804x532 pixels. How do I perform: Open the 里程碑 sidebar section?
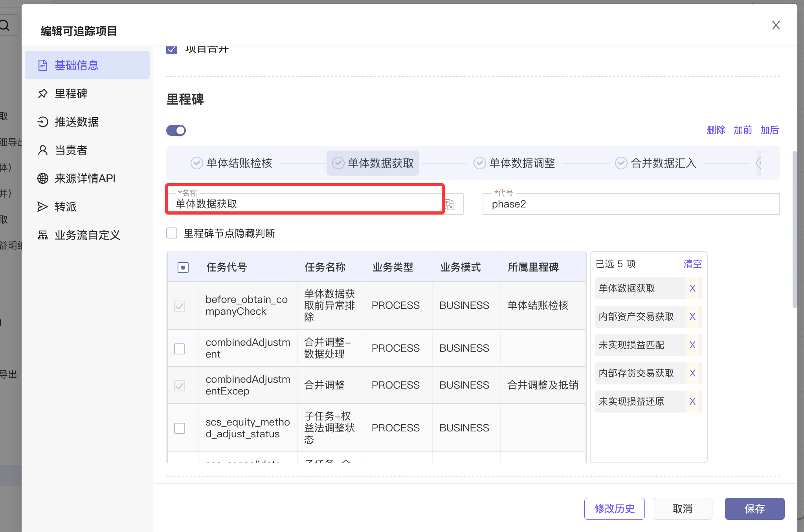(x=87, y=94)
